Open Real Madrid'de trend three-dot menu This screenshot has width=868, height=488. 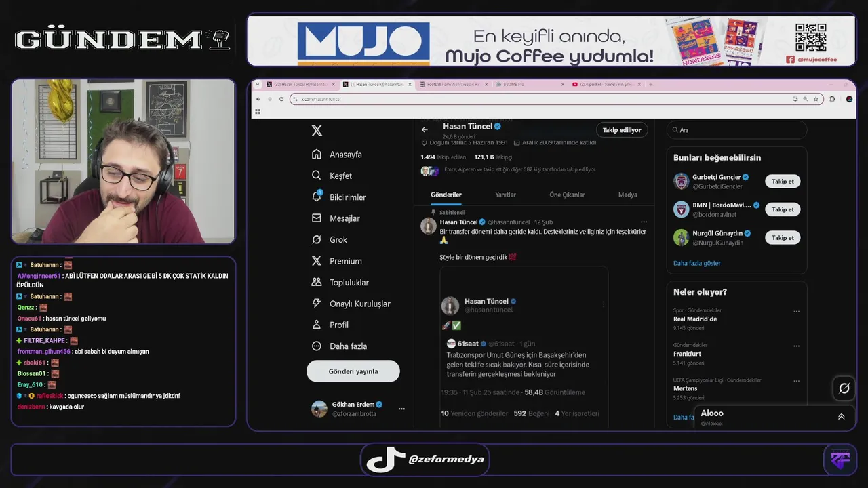796,312
